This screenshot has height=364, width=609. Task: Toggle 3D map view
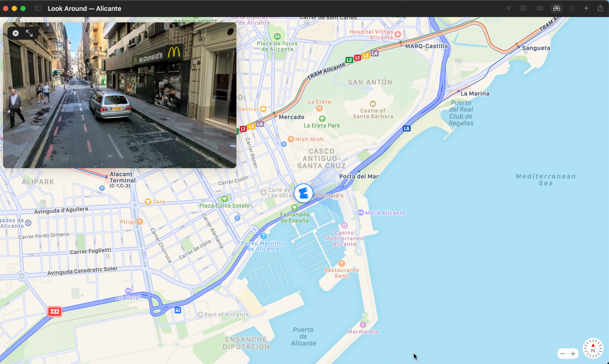[540, 9]
